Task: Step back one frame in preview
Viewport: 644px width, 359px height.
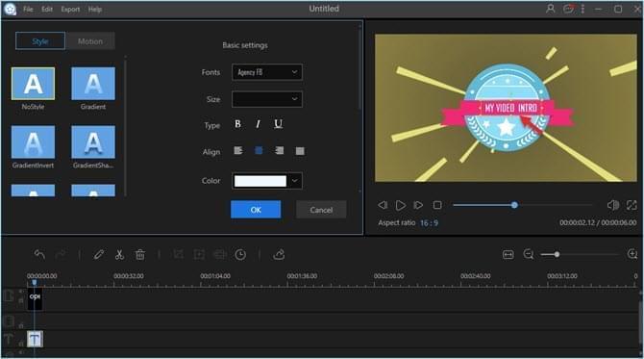Action: (383, 205)
